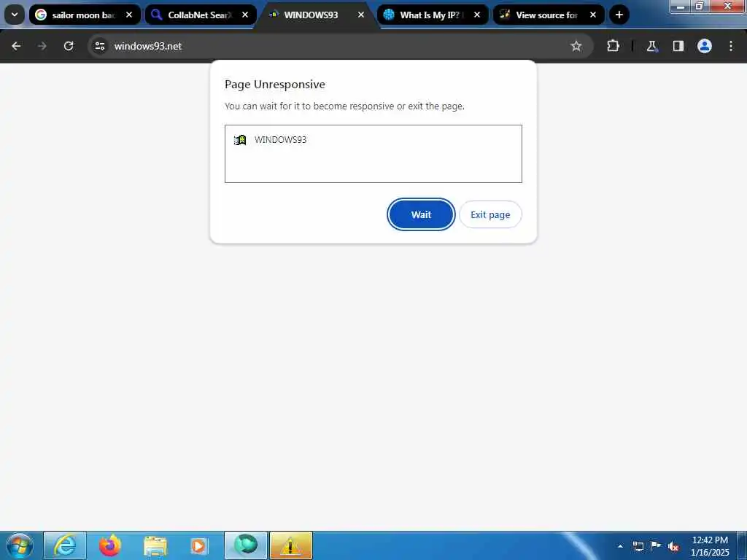
Task: Open the profile avatar menu
Action: tap(705, 46)
